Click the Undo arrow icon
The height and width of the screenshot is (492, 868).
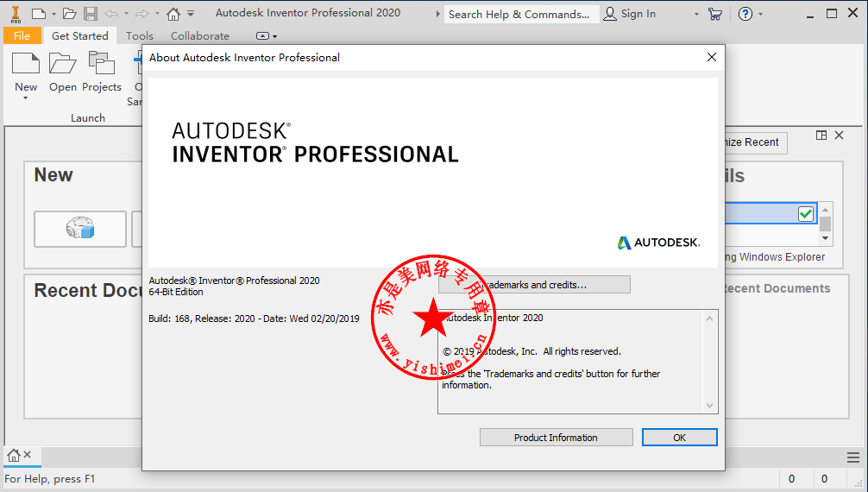[111, 14]
